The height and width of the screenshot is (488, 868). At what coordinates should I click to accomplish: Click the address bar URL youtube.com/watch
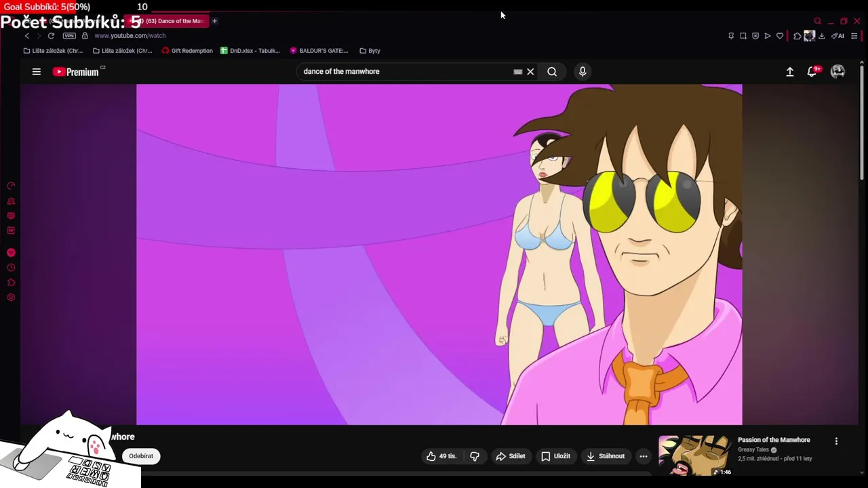[130, 35]
